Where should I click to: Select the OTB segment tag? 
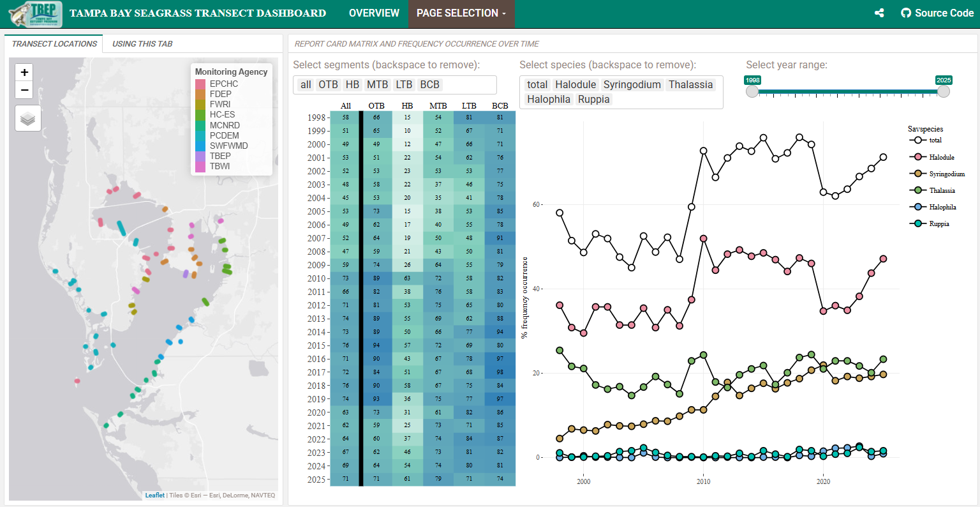pos(328,85)
